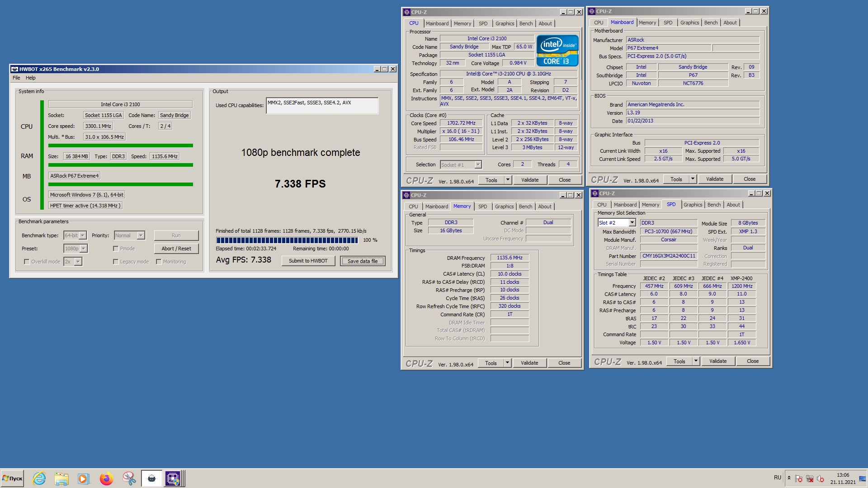Enable Overkill mode checkbox
The height and width of the screenshot is (488, 868).
(27, 262)
